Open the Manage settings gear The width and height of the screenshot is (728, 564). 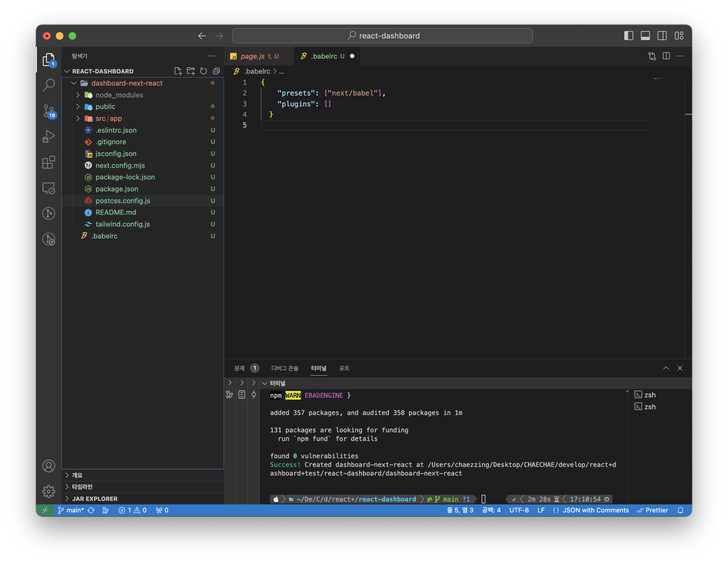click(49, 491)
